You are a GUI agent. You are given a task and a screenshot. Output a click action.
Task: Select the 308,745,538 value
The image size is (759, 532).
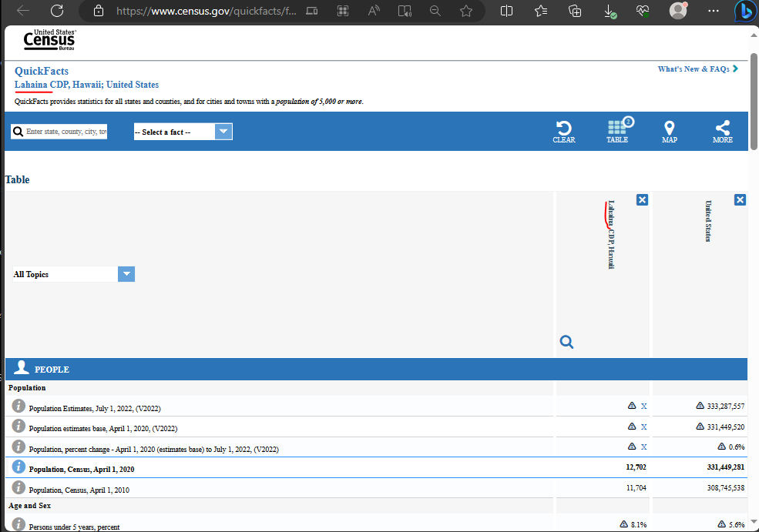coord(726,488)
